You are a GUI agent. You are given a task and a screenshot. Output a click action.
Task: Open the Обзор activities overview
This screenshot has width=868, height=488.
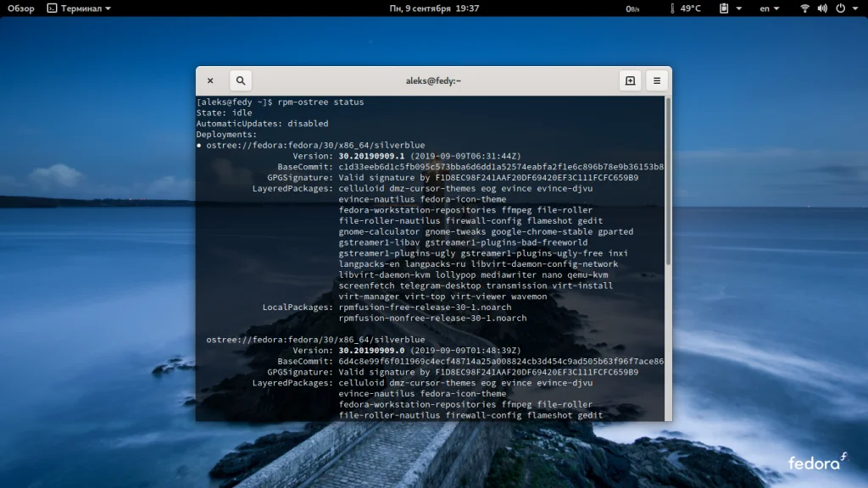click(x=21, y=8)
